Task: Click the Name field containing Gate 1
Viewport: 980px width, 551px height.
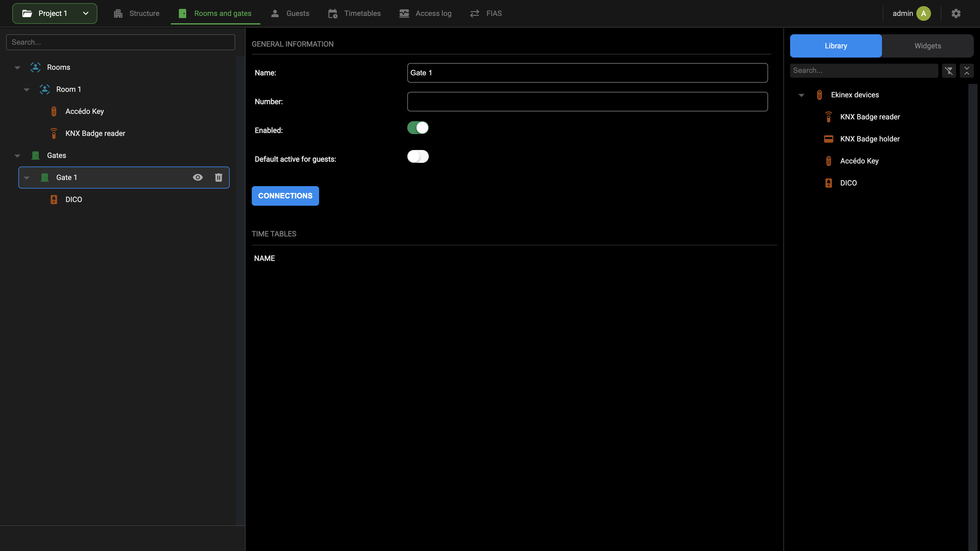Action: click(587, 73)
